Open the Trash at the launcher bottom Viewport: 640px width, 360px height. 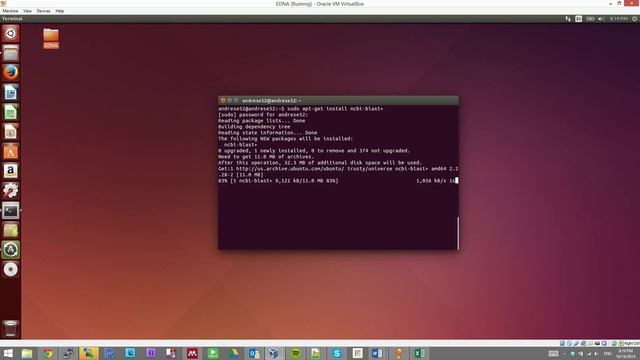[11, 329]
